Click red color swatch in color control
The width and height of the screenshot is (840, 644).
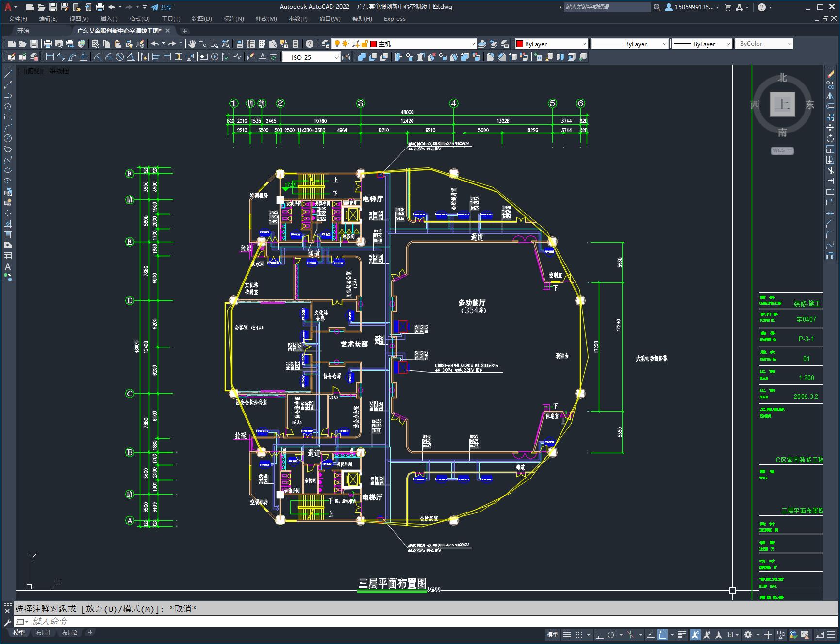[x=520, y=44]
